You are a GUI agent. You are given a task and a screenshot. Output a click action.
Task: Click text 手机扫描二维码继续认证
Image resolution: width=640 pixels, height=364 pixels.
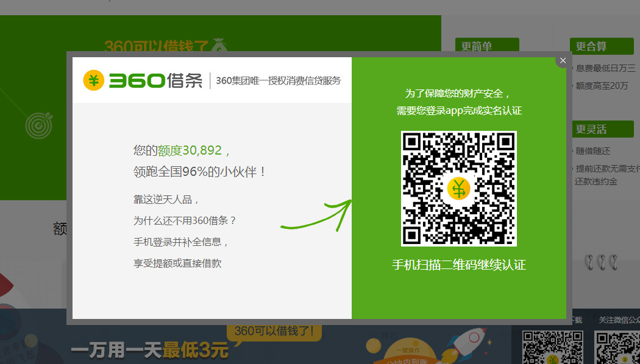coord(459,265)
